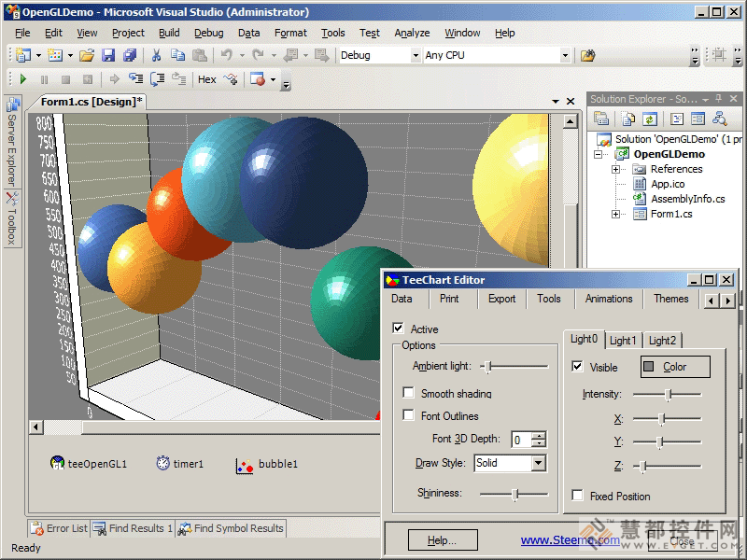Click the Copy toolbar icon
This screenshot has height=560, width=747.
[177, 55]
